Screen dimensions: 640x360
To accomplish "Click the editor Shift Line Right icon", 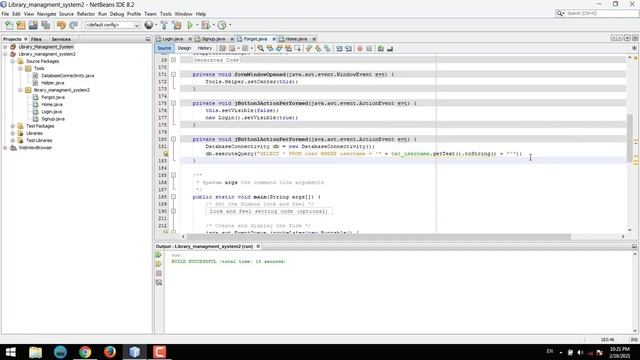I will (x=348, y=49).
